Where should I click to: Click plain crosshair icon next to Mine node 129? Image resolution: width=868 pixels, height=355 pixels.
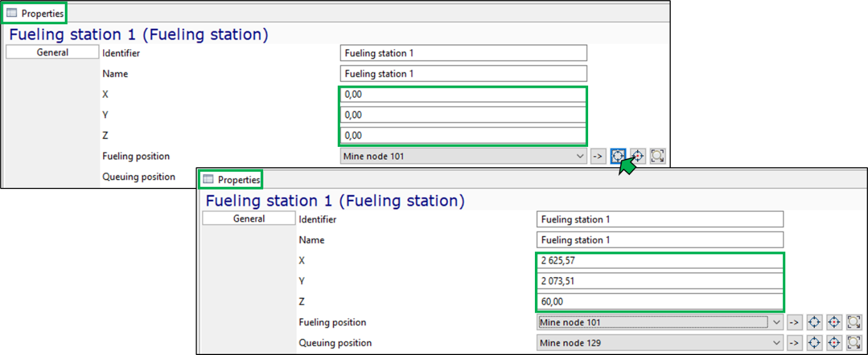[814, 343]
